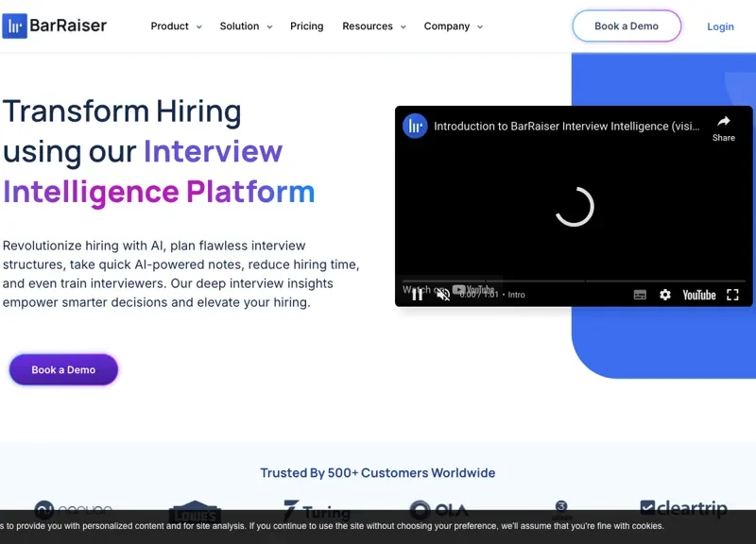This screenshot has width=756, height=544.
Task: Open the video on YouTube via YouTube logo
Action: (x=699, y=295)
